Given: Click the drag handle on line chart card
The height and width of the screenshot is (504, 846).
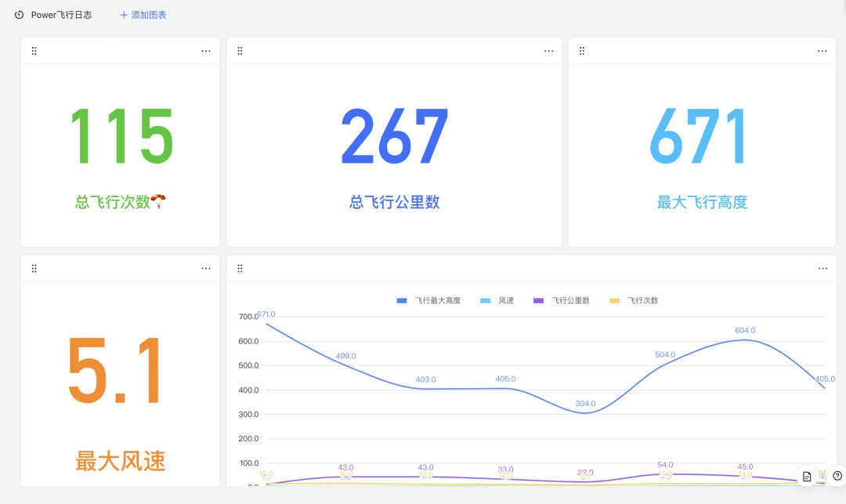Looking at the screenshot, I should pyautogui.click(x=240, y=268).
